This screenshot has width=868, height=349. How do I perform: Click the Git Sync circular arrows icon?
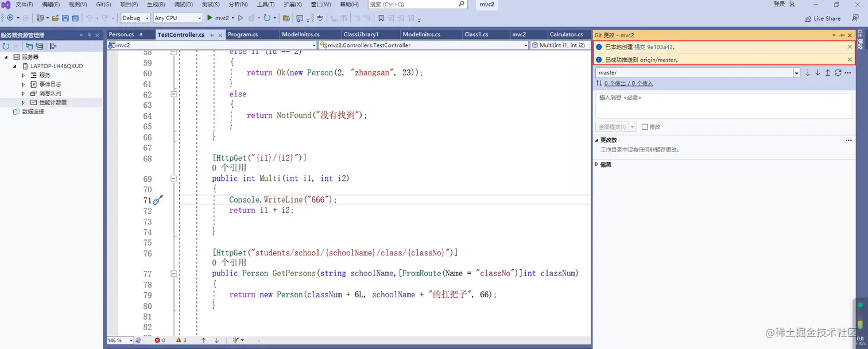pos(838,73)
